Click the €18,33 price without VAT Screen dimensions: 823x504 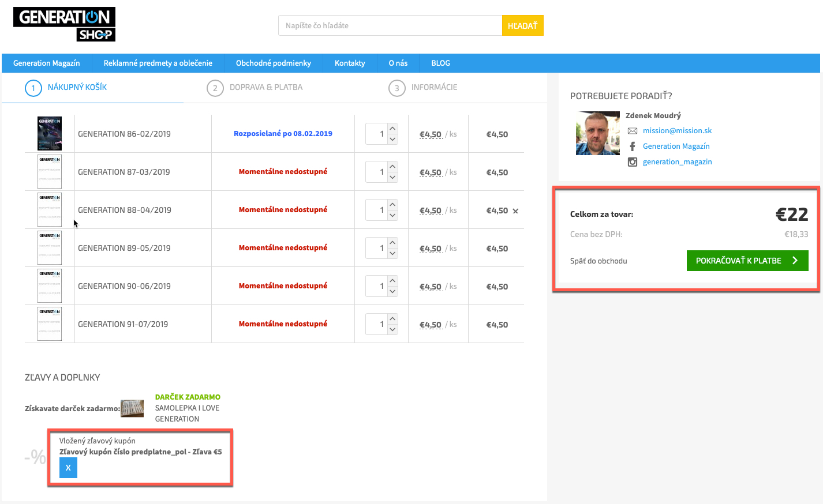pyautogui.click(x=796, y=235)
